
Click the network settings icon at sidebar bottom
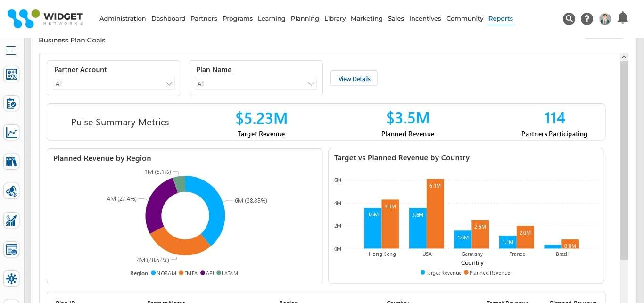pyautogui.click(x=11, y=278)
